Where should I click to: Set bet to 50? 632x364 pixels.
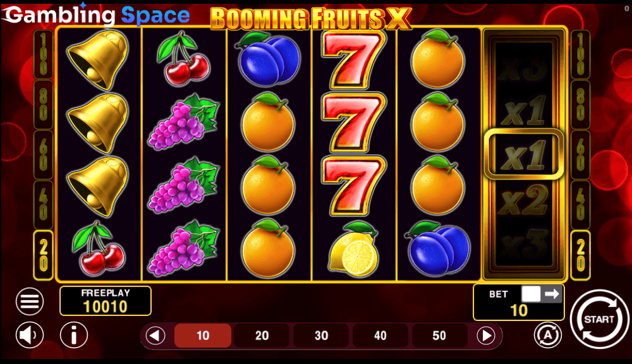tap(439, 336)
